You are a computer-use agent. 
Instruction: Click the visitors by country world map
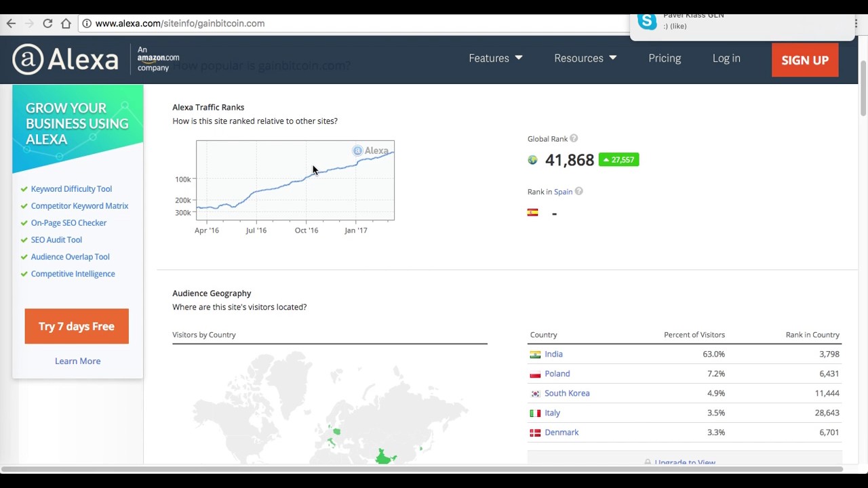(x=330, y=407)
